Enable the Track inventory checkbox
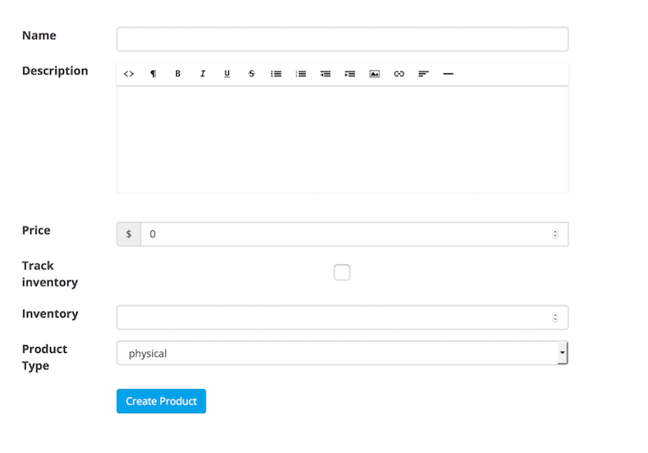 (x=342, y=272)
